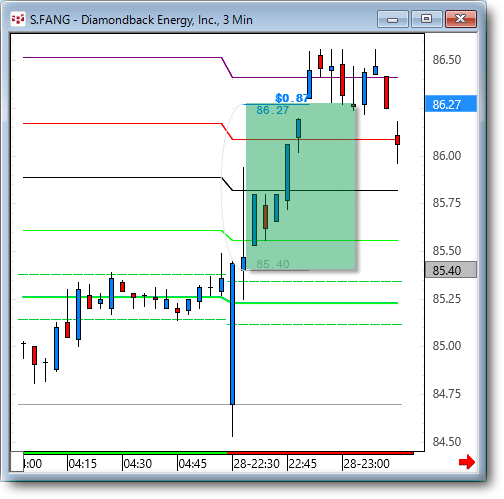
Task: Click the small white box at axis corner
Action: [17, 462]
